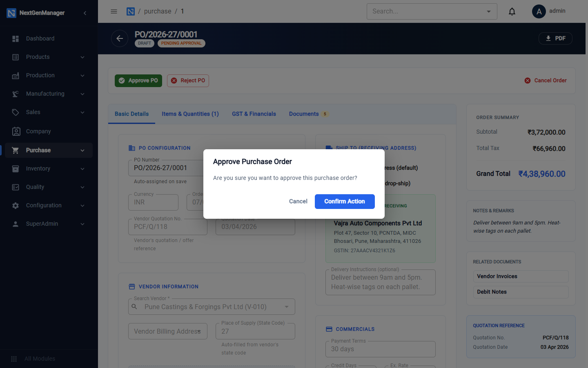Cancel the approve dialog
The width and height of the screenshot is (588, 368).
[298, 202]
